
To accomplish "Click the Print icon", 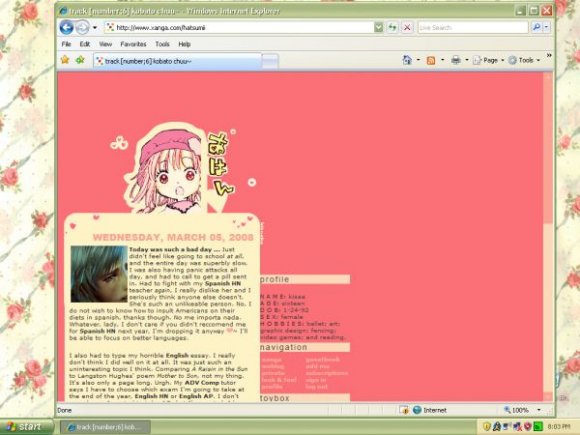I will pos(456,60).
